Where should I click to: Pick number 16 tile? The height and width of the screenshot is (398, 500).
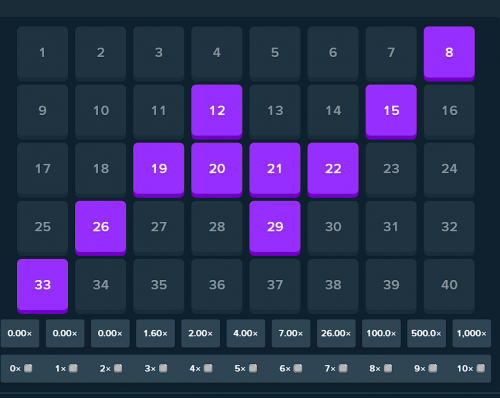tap(449, 112)
